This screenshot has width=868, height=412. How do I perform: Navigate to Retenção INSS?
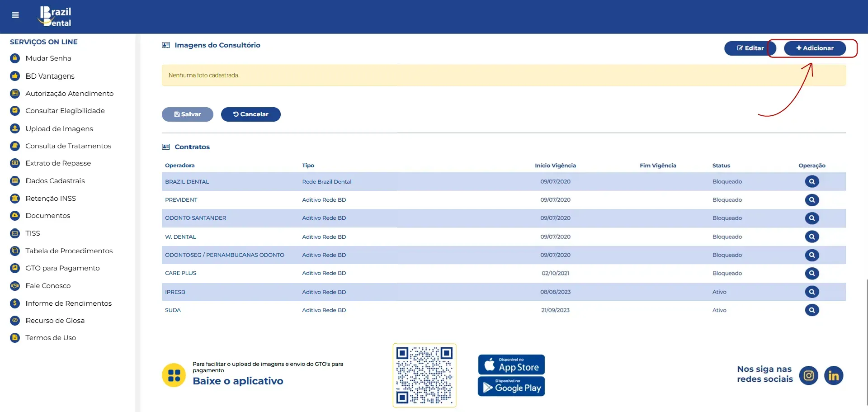pos(51,199)
